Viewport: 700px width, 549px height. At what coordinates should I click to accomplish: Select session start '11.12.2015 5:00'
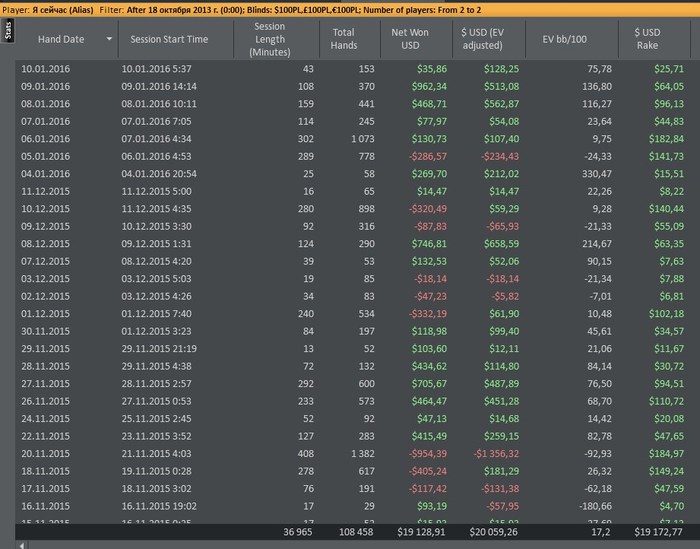(x=157, y=191)
